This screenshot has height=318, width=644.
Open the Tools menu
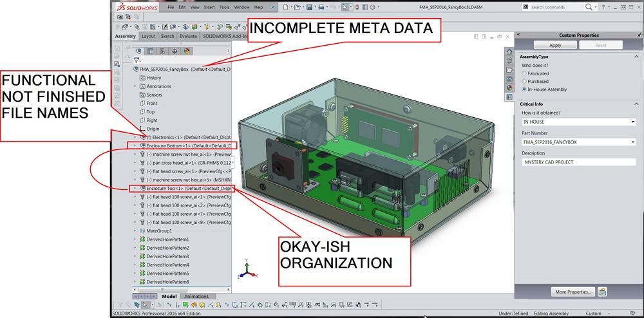click(x=225, y=7)
